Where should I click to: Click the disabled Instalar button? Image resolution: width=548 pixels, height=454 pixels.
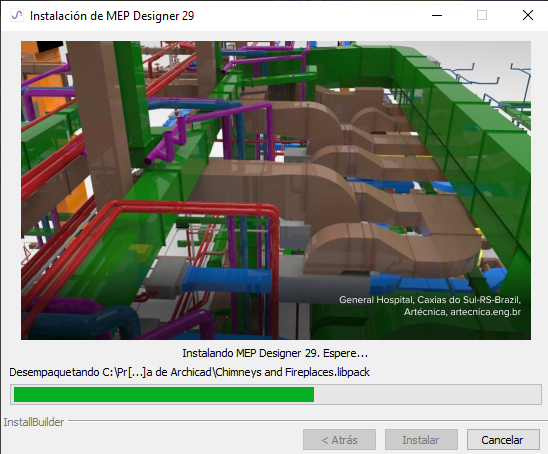pyautogui.click(x=421, y=440)
